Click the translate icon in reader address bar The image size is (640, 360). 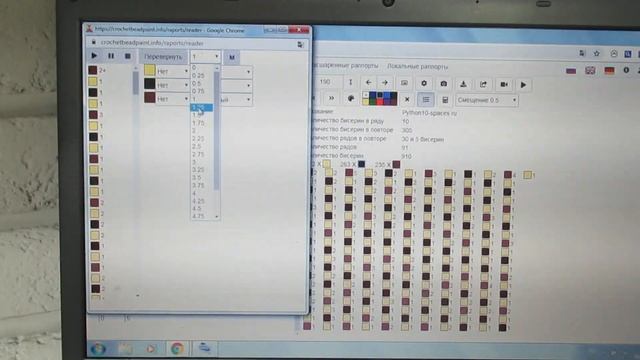point(300,44)
